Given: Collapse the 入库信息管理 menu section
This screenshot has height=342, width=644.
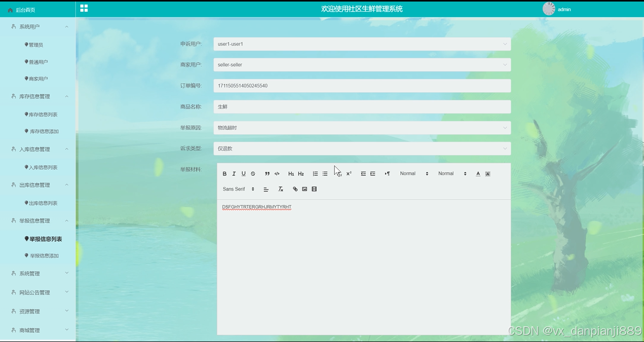Looking at the screenshot, I should pos(38,149).
